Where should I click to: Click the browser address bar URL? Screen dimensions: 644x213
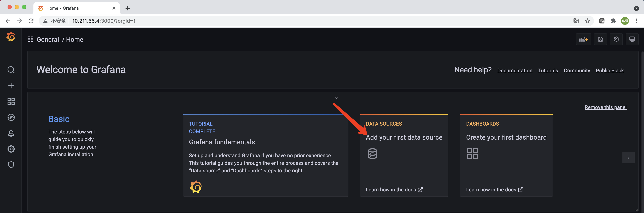(x=104, y=21)
